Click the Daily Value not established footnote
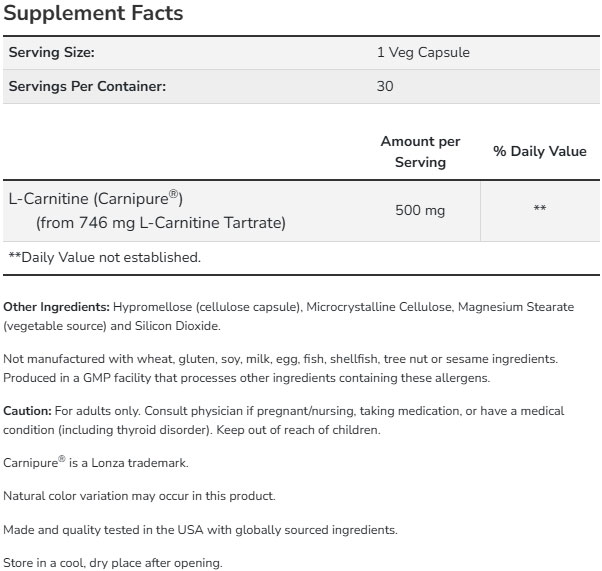The height and width of the screenshot is (571, 602). point(105,257)
